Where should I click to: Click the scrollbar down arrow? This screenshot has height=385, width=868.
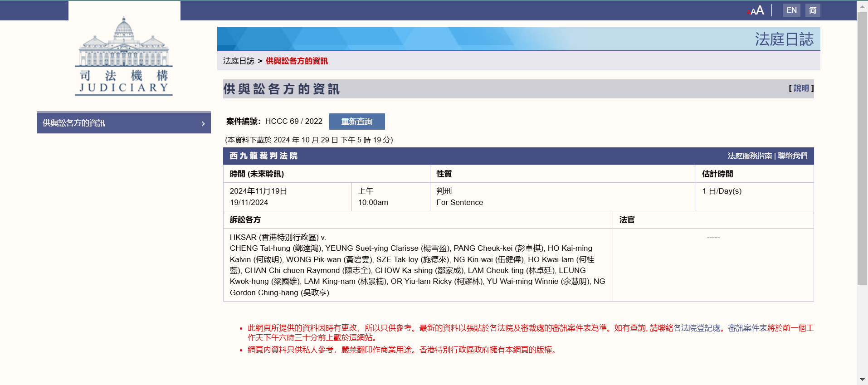click(862, 379)
